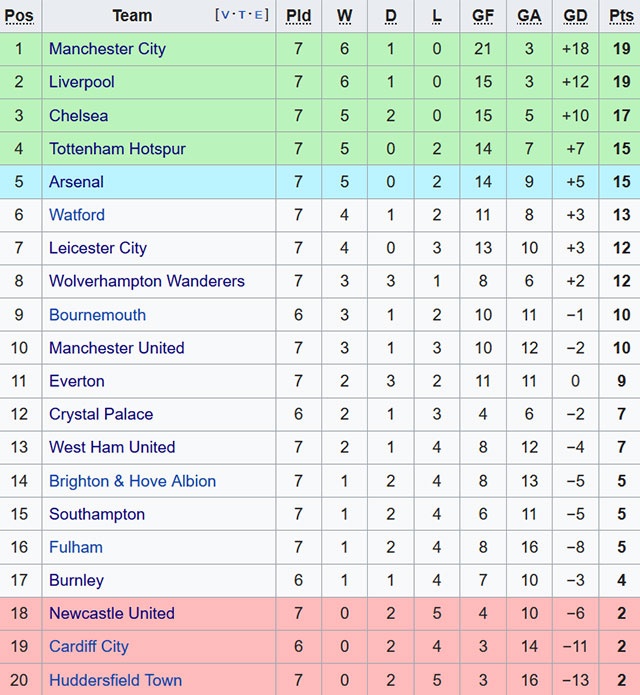Click the West Ham United link

111,447
